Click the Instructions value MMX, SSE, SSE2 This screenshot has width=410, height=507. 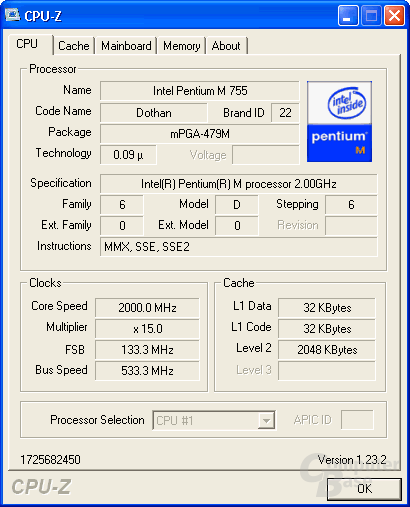[239, 247]
